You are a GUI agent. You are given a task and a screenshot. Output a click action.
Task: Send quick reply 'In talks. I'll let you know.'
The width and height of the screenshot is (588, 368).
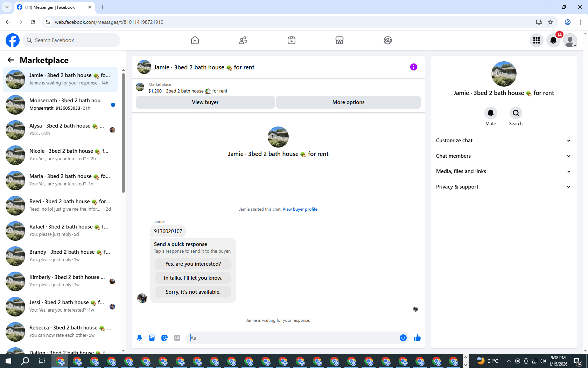193,278
